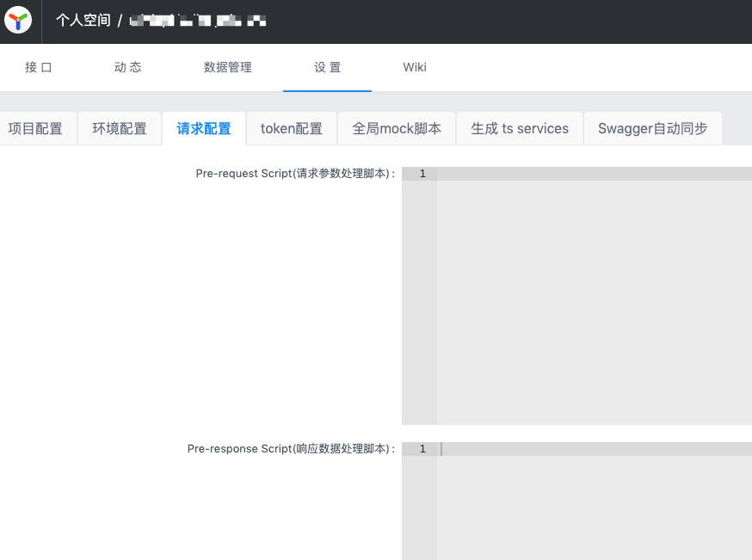This screenshot has width=752, height=560.
Task: Open Swagger自动同步 tab
Action: 652,128
